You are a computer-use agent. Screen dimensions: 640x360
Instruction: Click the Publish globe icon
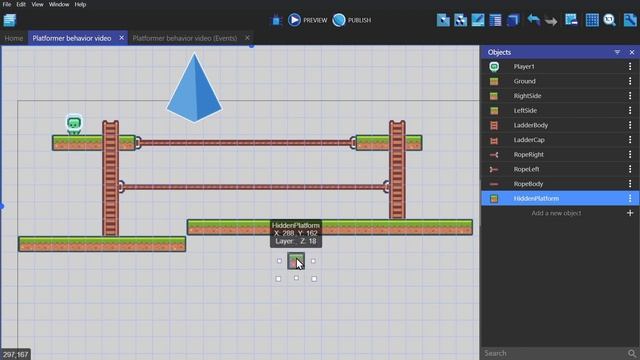(x=339, y=20)
